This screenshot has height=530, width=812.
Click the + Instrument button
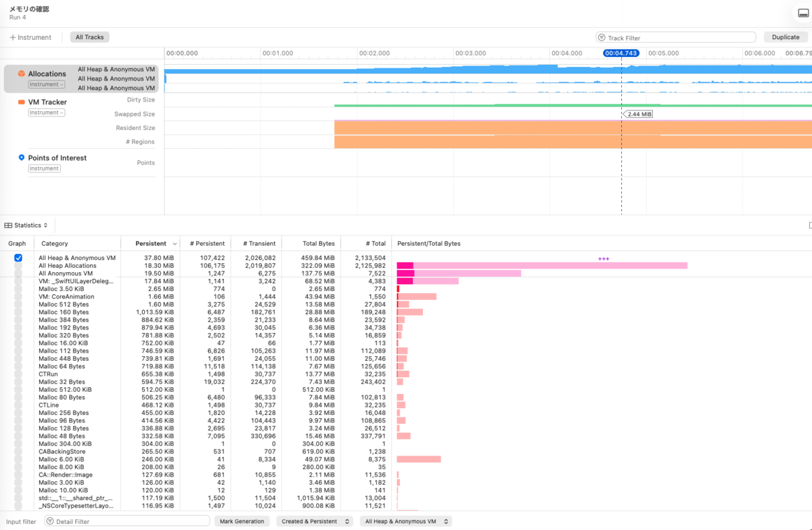tap(30, 37)
